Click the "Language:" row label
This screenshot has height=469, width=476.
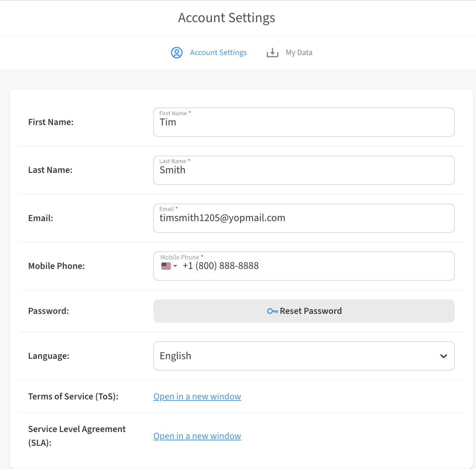[49, 356]
